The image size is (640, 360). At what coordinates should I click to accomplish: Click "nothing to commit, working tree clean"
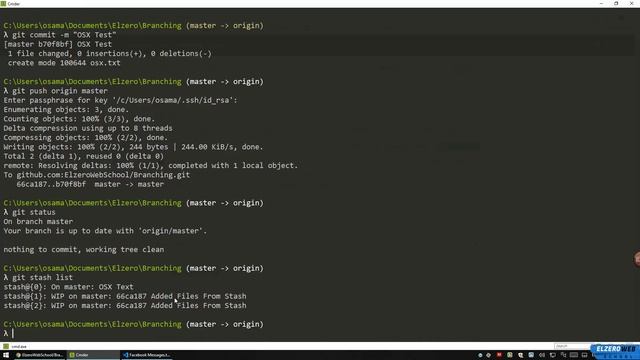[84, 250]
